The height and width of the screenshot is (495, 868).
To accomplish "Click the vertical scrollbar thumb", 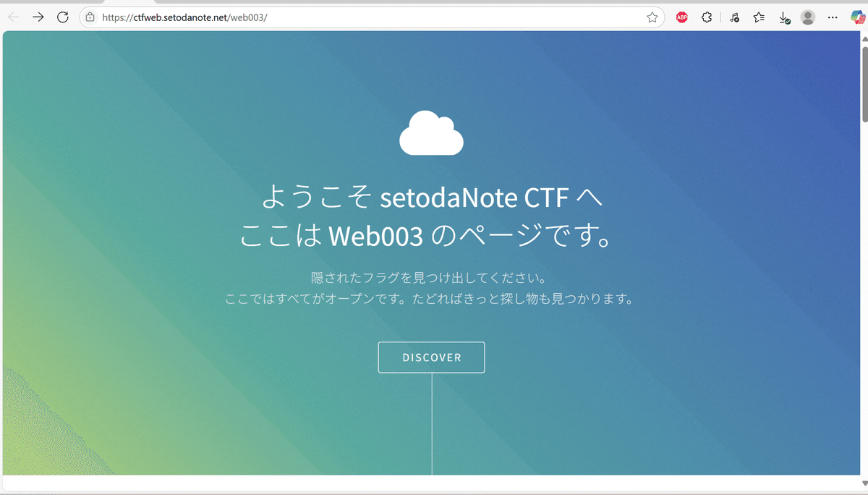I will click(863, 80).
